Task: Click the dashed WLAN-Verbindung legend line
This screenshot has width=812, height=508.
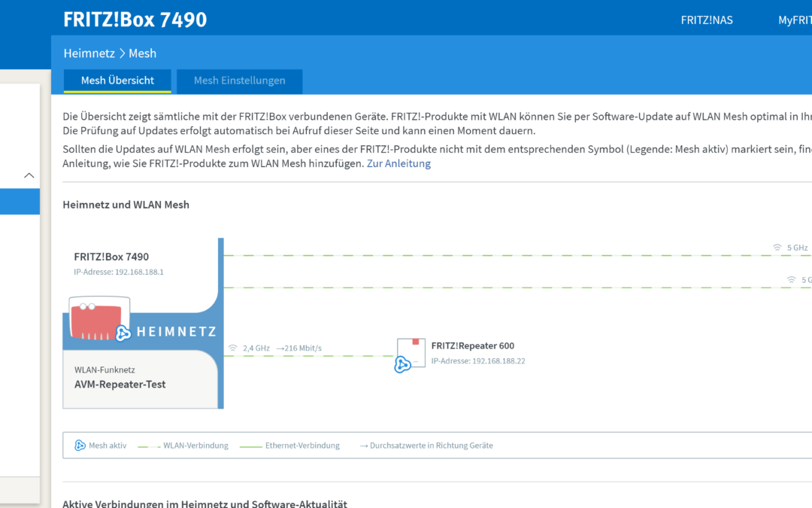Action: coord(149,446)
